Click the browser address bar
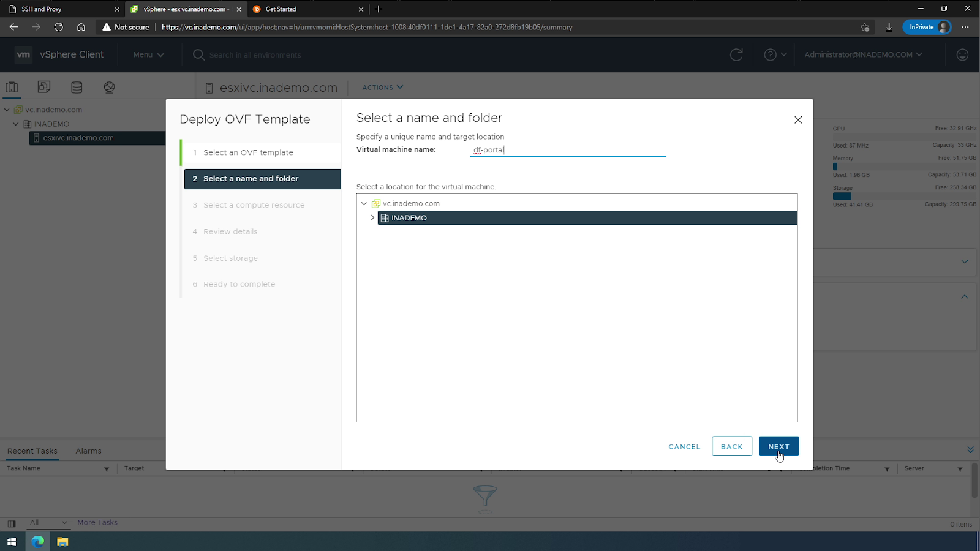This screenshot has height=551, width=980. coord(478,27)
